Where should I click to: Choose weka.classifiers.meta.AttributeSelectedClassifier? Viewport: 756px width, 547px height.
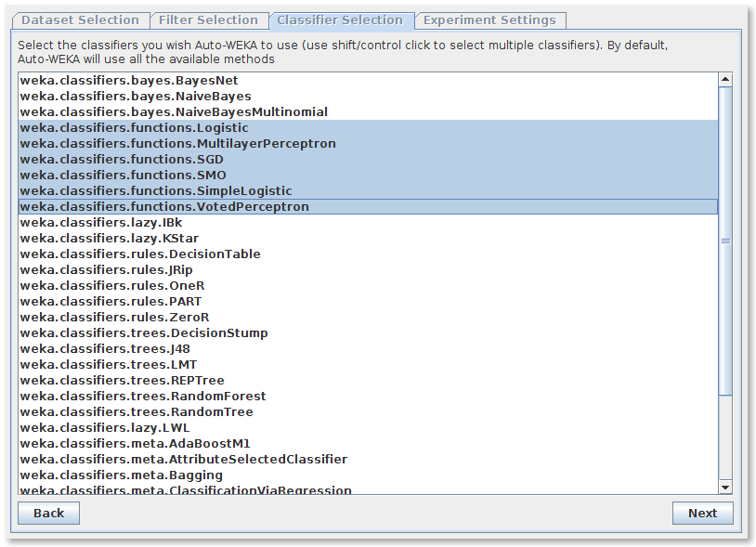(369, 460)
